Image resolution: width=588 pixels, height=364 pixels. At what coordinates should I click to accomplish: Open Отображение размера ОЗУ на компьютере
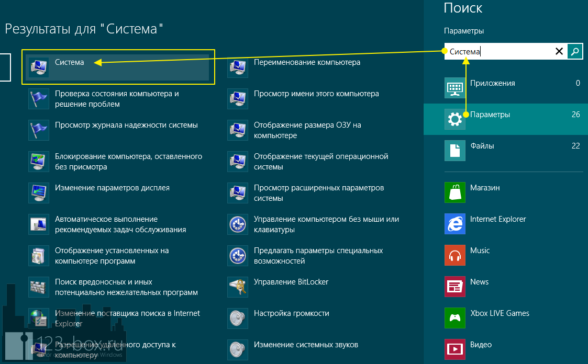click(x=307, y=130)
